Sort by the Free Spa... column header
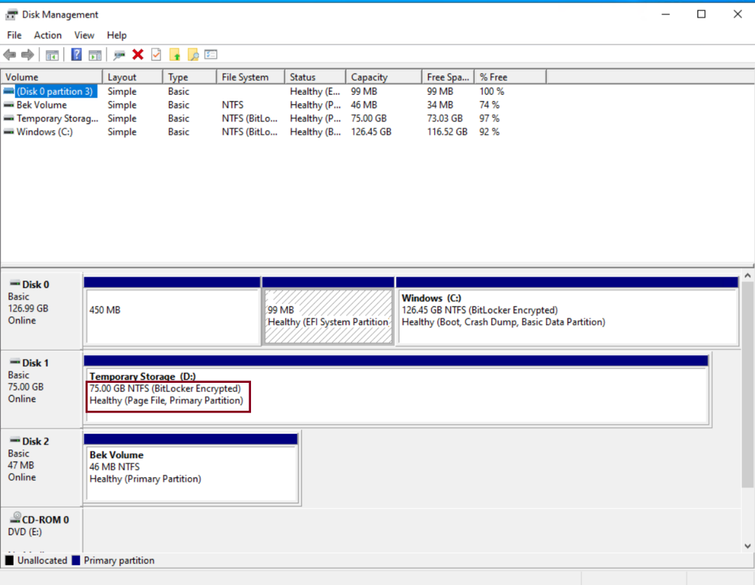The image size is (755, 585). pyautogui.click(x=448, y=77)
